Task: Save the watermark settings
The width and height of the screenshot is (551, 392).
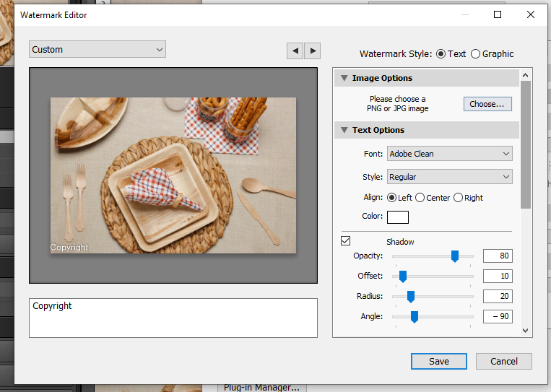Action: pos(438,362)
